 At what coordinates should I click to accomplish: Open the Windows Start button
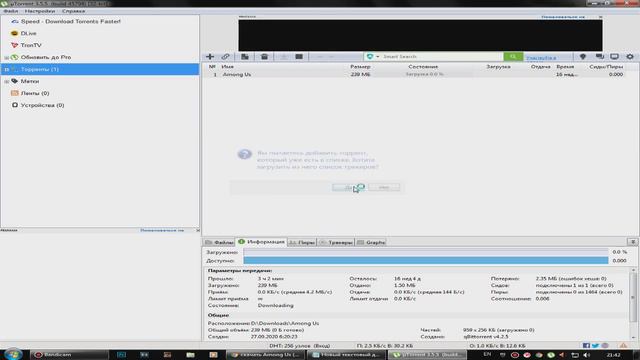point(13,354)
